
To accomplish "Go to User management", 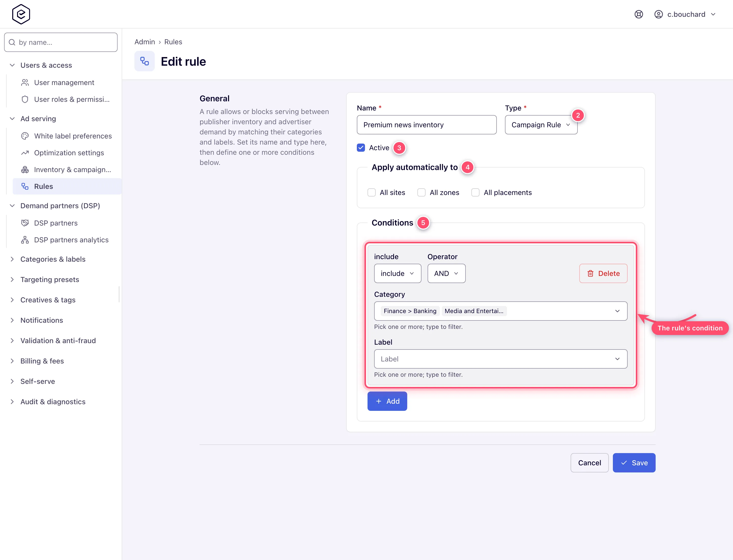I will [x=67, y=83].
